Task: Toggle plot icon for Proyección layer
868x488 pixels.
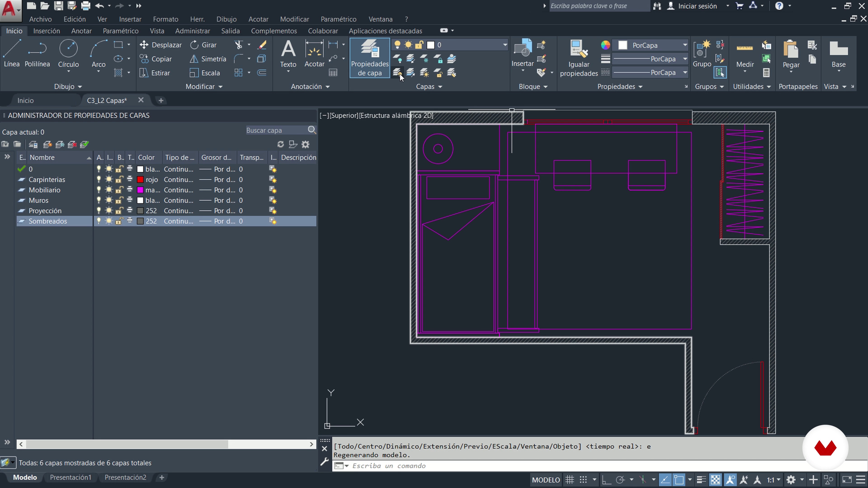Action: tap(130, 211)
